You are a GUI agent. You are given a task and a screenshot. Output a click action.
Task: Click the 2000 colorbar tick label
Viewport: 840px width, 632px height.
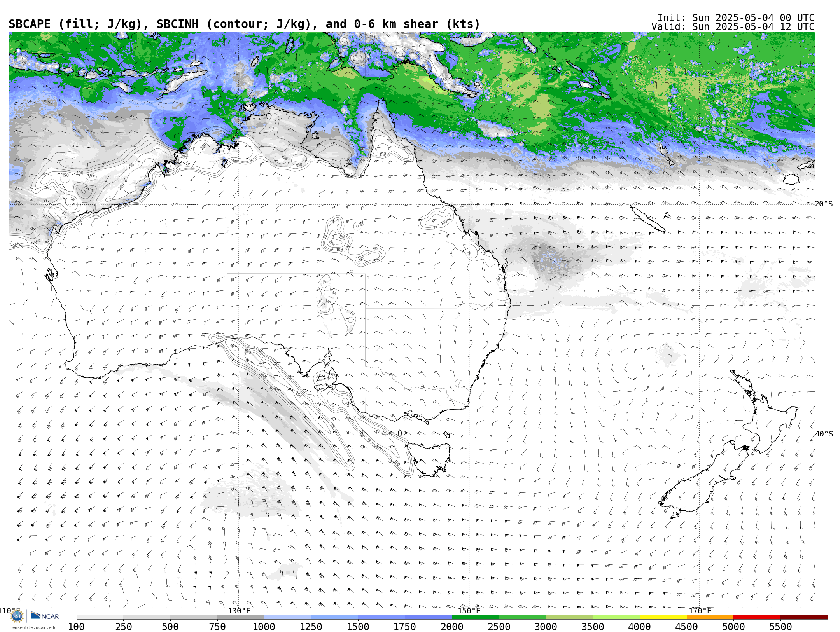pyautogui.click(x=452, y=627)
